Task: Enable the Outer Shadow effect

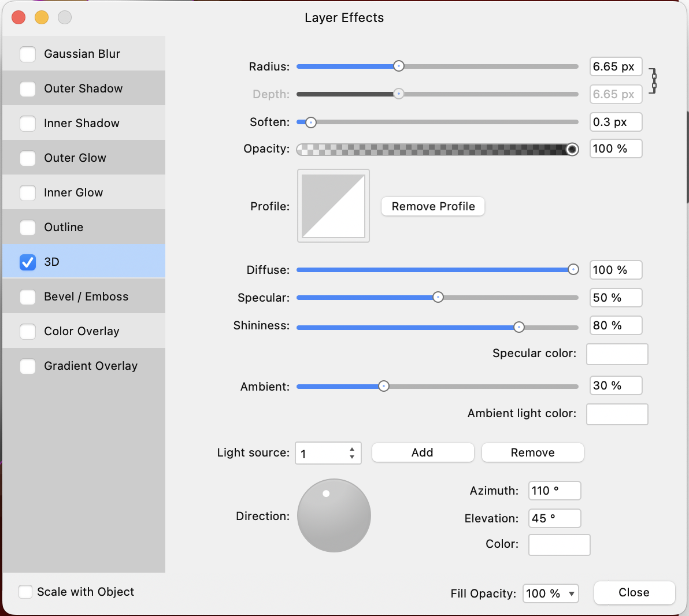Action: 27,88
